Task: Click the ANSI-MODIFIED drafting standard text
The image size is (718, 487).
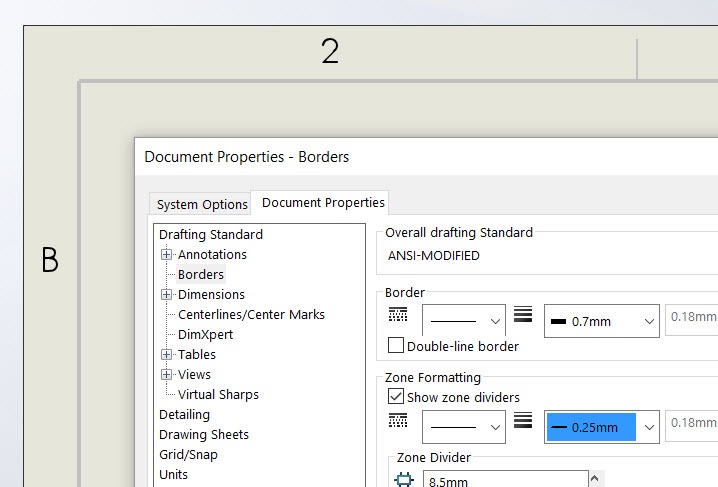Action: (433, 255)
